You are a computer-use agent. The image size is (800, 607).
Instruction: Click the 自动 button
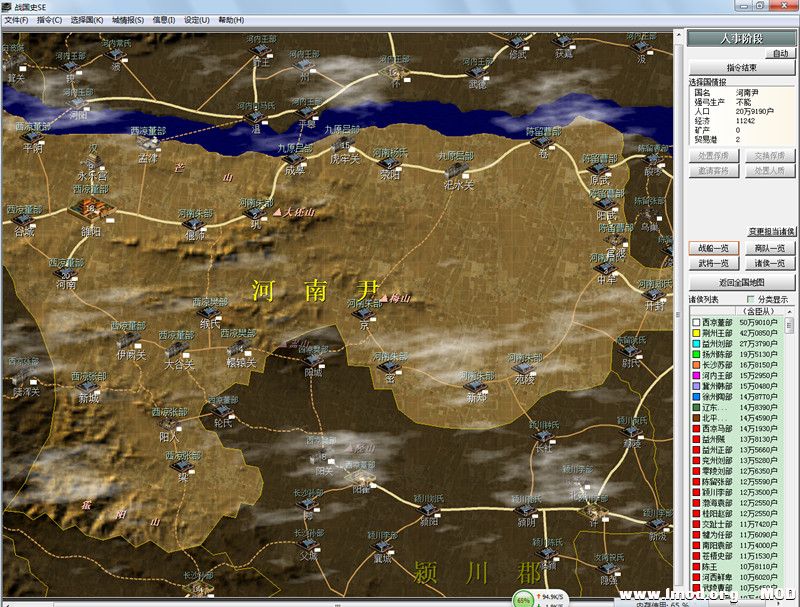(x=780, y=54)
